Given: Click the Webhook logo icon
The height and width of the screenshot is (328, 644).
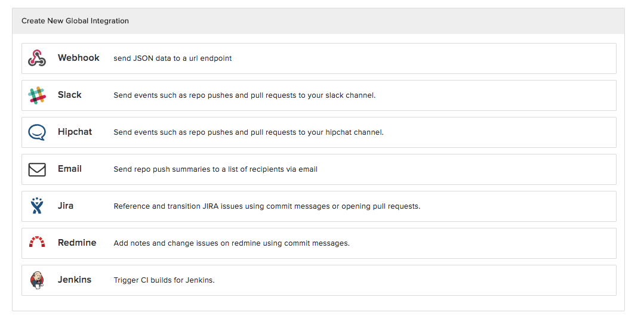Looking at the screenshot, I should (37, 58).
